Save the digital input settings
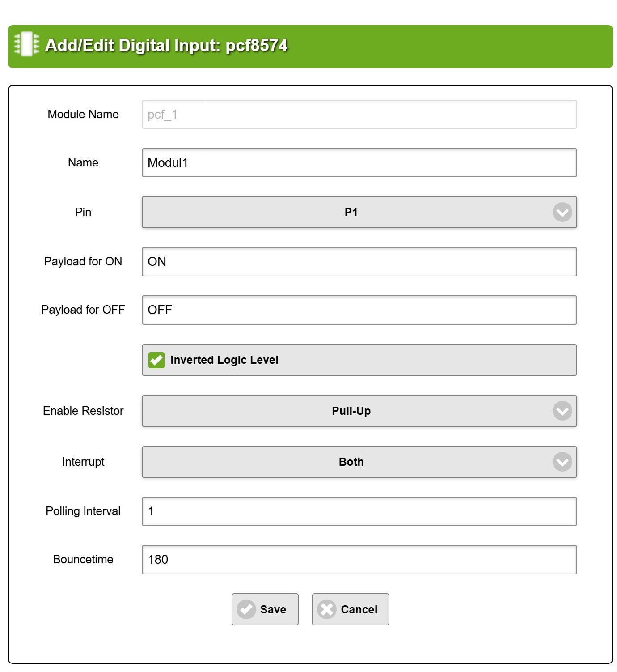 tap(265, 609)
